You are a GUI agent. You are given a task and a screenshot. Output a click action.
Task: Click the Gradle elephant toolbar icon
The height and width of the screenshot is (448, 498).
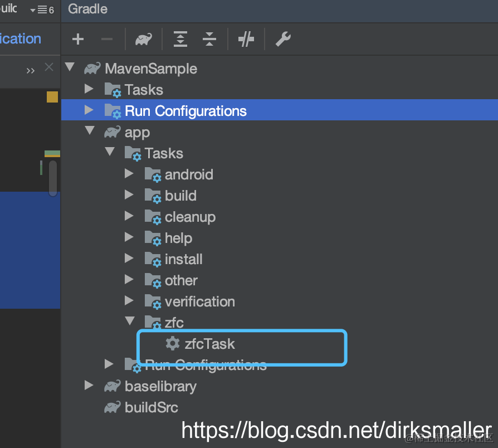(x=144, y=40)
